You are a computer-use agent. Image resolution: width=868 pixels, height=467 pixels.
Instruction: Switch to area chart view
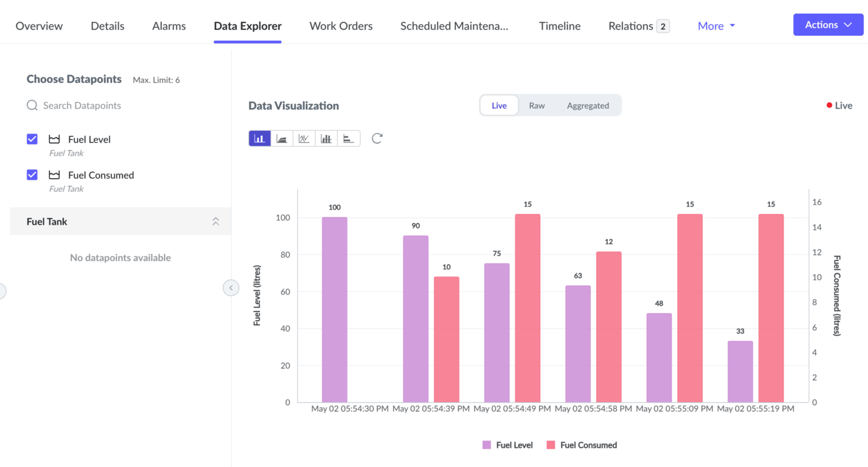click(282, 139)
